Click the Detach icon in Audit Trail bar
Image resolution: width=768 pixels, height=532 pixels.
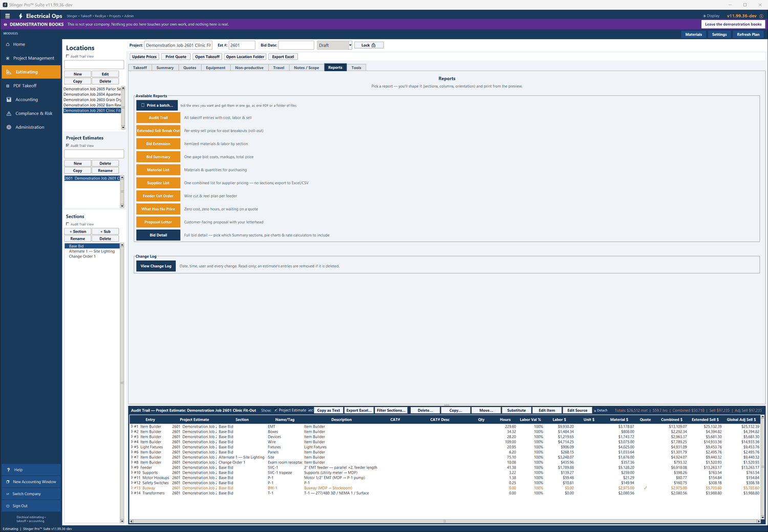[595, 411]
